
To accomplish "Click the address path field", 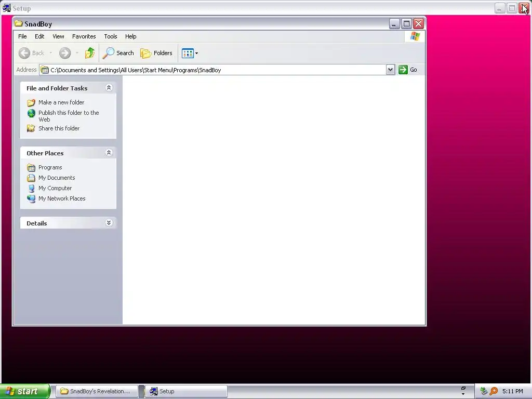I will click(217, 70).
